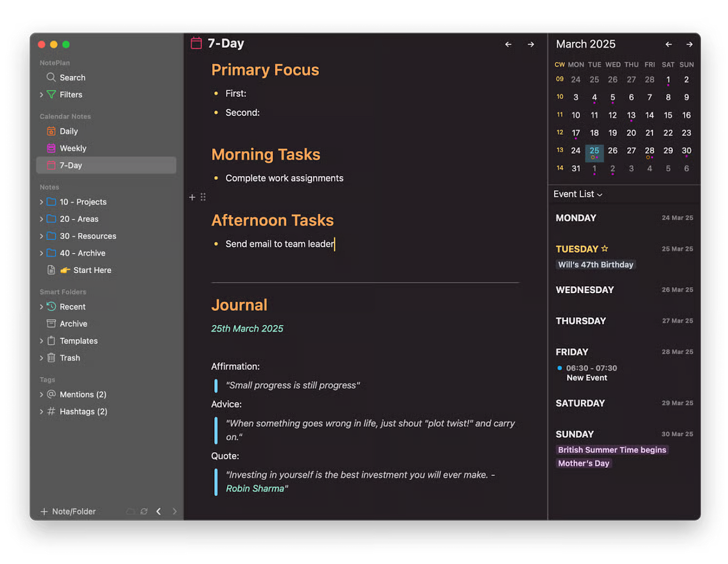Select March 25 in the calendar
Screen dimensions: 728x564
(594, 152)
